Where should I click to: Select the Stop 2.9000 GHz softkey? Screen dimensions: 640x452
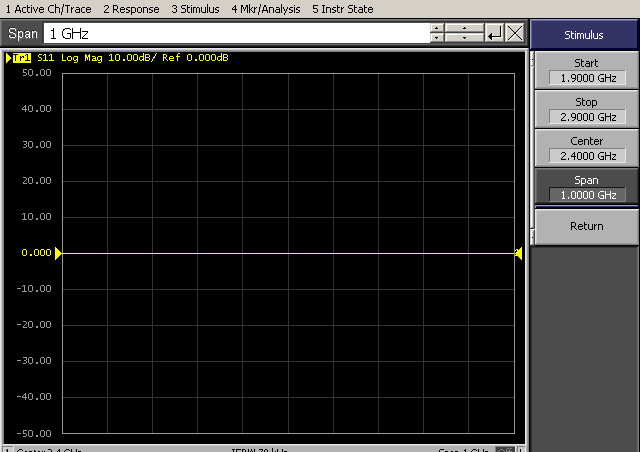coord(587,109)
